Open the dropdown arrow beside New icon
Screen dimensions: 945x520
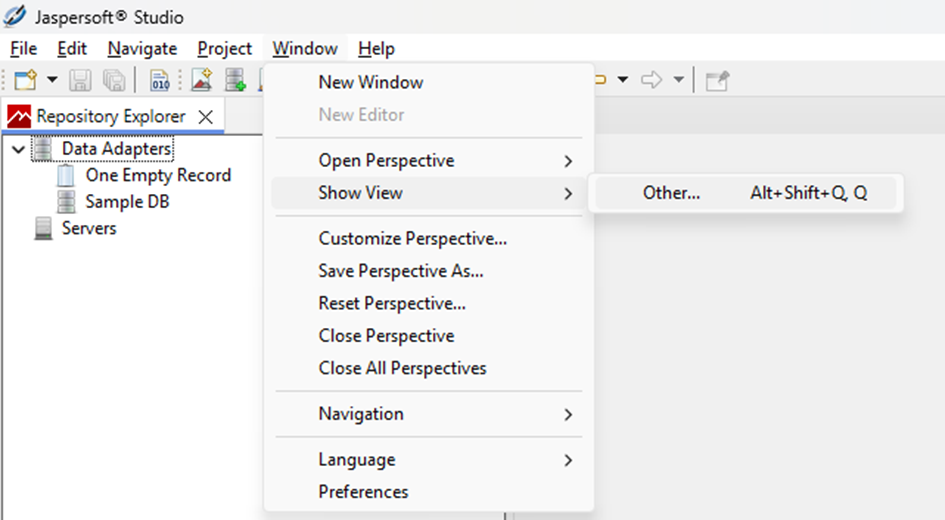(x=52, y=80)
